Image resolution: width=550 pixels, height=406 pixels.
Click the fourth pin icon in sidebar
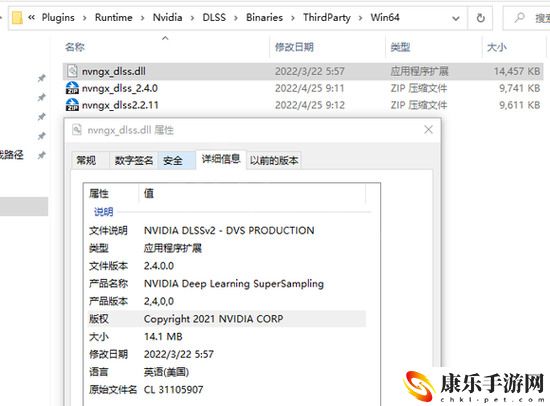coord(41,136)
